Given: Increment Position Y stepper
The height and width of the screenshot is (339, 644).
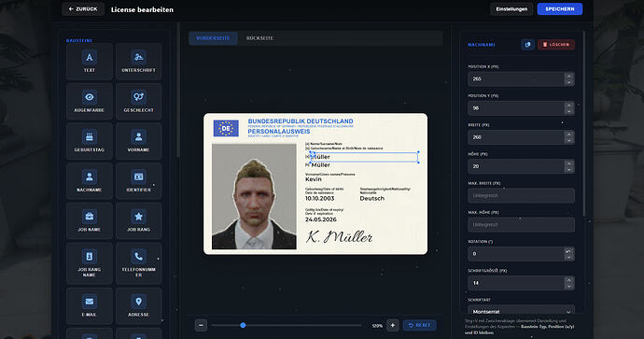Looking at the screenshot, I should [568, 105].
